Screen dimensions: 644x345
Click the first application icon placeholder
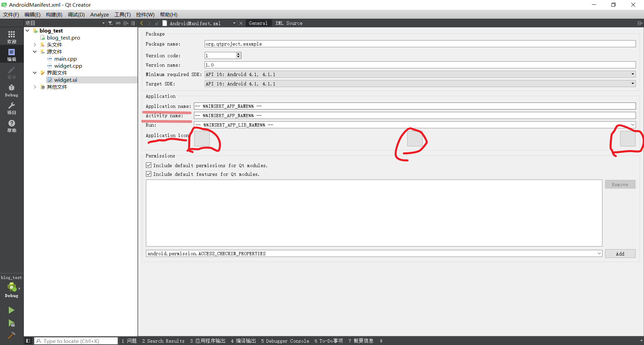[x=202, y=138]
